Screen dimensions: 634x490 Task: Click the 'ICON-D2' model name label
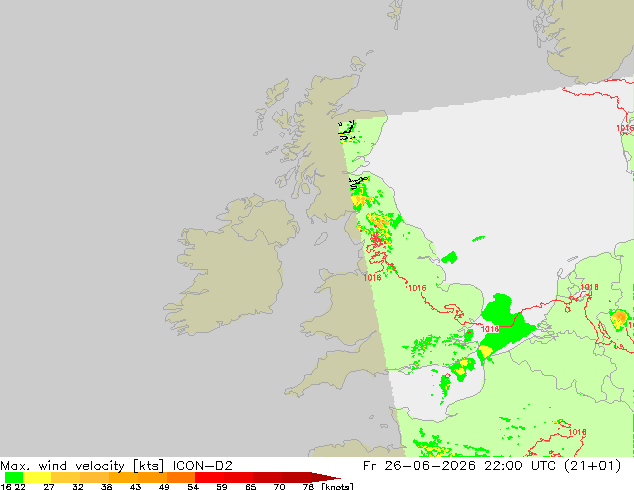point(203,466)
